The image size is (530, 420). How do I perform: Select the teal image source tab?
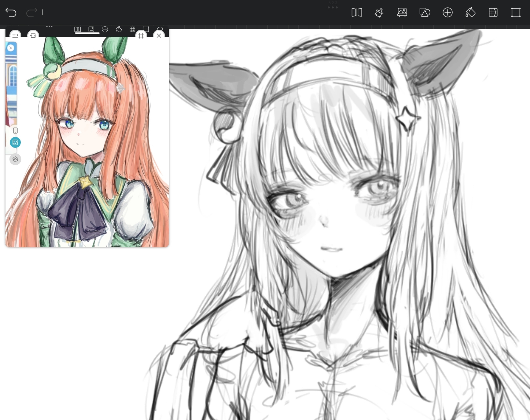[15, 143]
